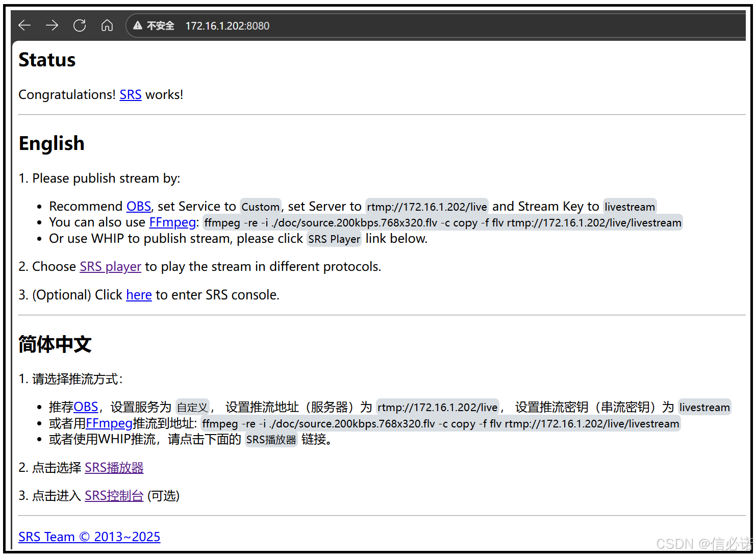Image resolution: width=756 pixels, height=557 pixels.
Task: Open the SRS控制台 link
Action: pos(114,496)
